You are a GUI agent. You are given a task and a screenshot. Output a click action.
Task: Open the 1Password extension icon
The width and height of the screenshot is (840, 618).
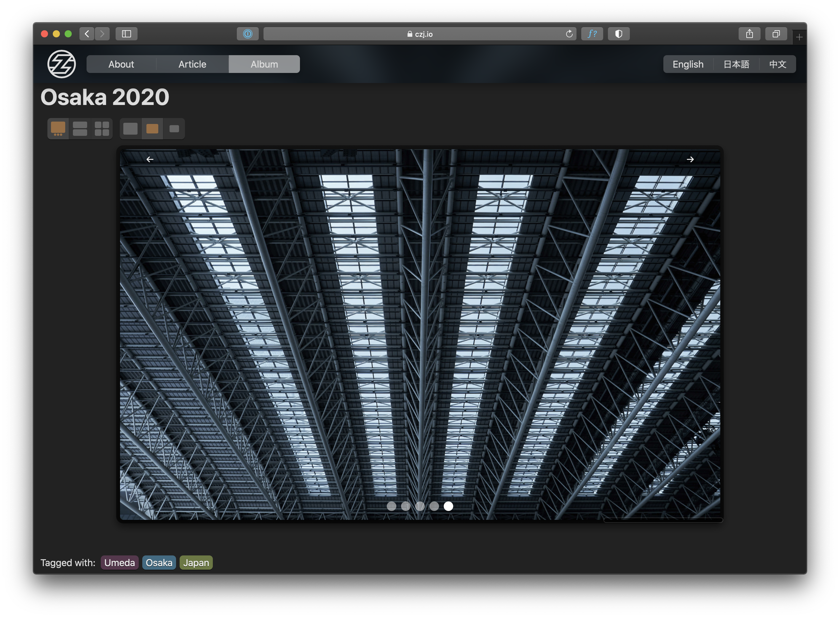[247, 34]
